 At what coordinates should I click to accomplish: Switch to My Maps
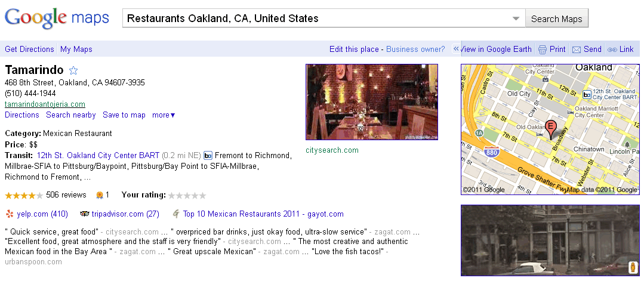pos(76,50)
